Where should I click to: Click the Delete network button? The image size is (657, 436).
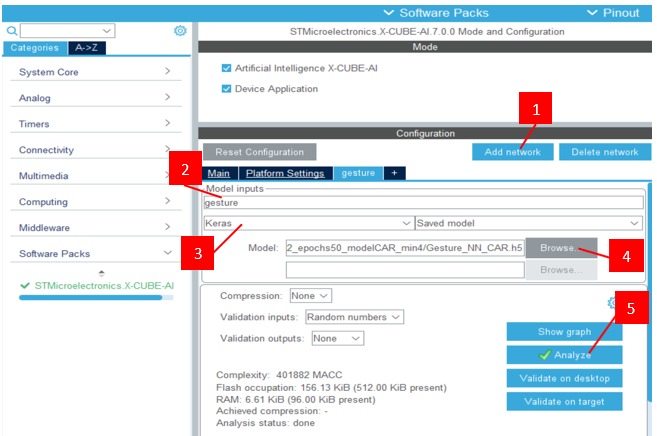(605, 152)
